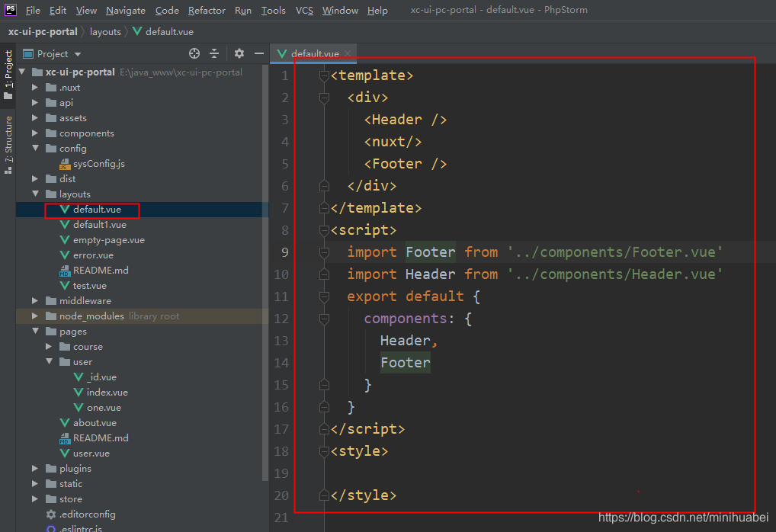This screenshot has height=532, width=776.
Task: Select test.vue file in layouts
Action: 90,286
